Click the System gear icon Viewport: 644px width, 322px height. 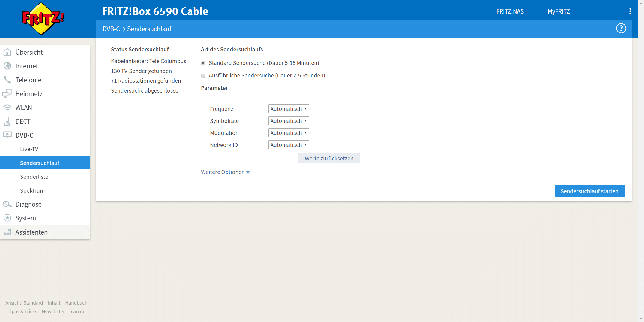pos(7,218)
